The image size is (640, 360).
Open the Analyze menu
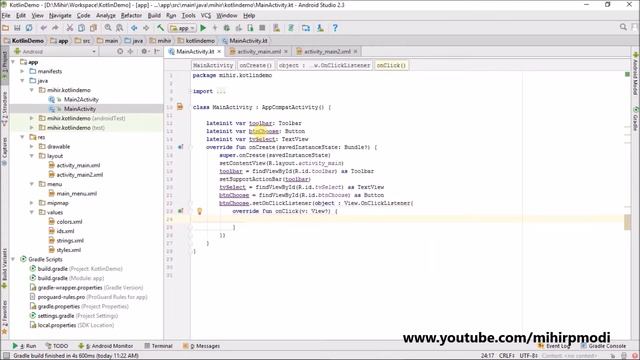click(106, 16)
